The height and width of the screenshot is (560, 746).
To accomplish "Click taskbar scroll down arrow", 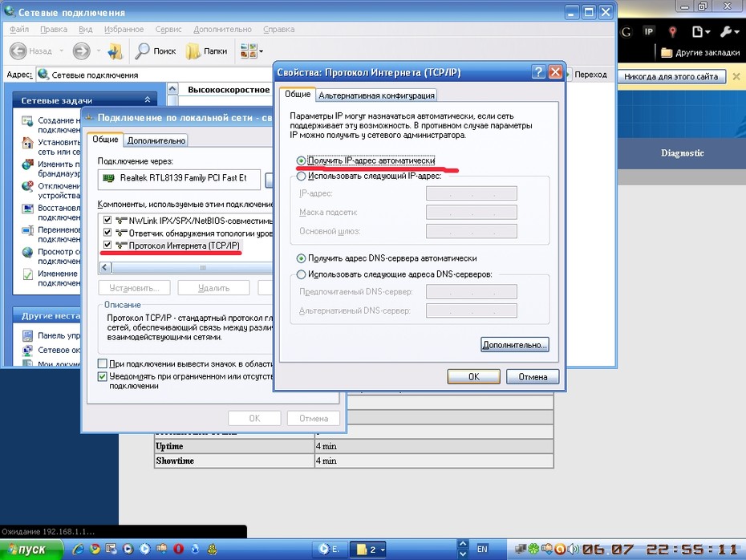I will coord(463,554).
